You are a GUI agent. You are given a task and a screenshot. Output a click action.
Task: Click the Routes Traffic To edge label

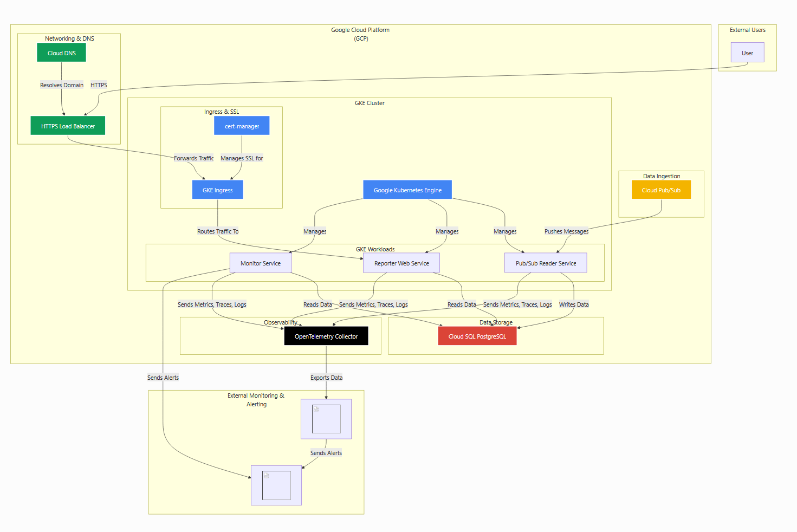tap(218, 231)
